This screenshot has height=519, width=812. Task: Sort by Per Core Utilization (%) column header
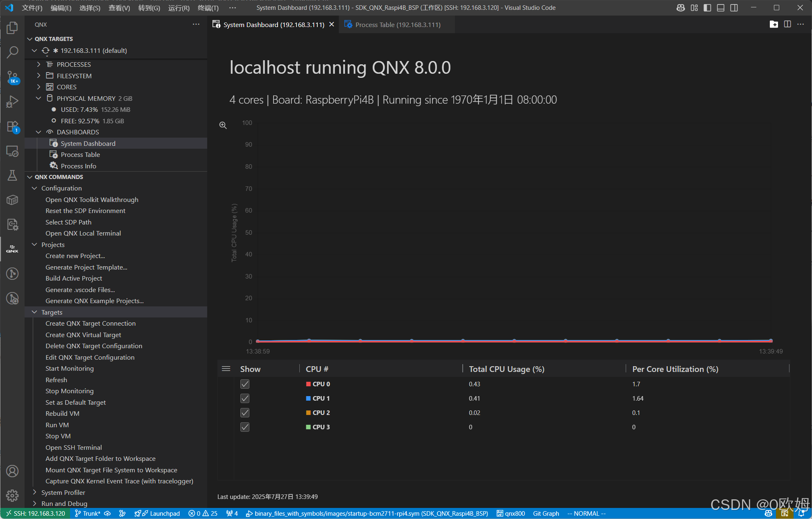[675, 369]
